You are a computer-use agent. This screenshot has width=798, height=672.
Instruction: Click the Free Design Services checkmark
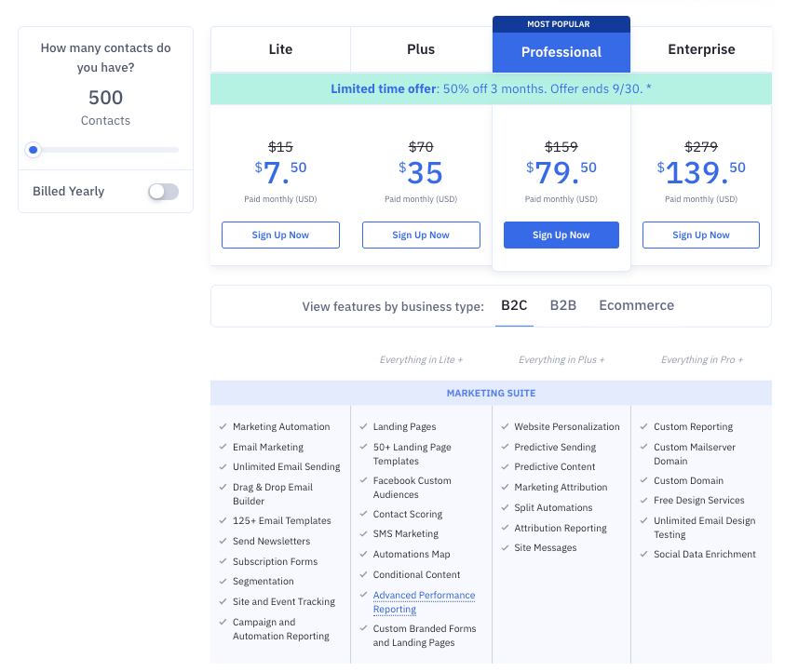[643, 500]
